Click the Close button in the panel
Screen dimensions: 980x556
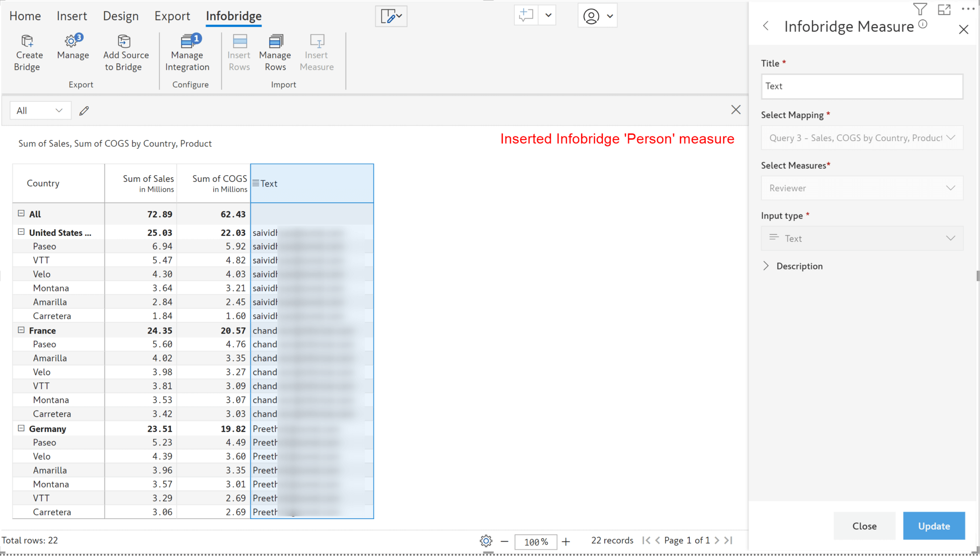(x=864, y=525)
